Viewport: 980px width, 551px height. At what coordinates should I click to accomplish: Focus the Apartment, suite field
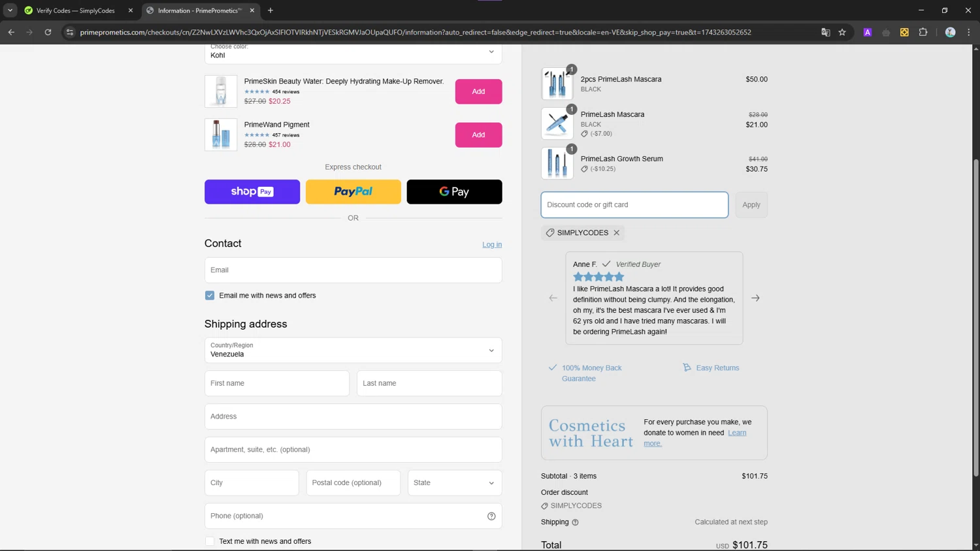353,450
